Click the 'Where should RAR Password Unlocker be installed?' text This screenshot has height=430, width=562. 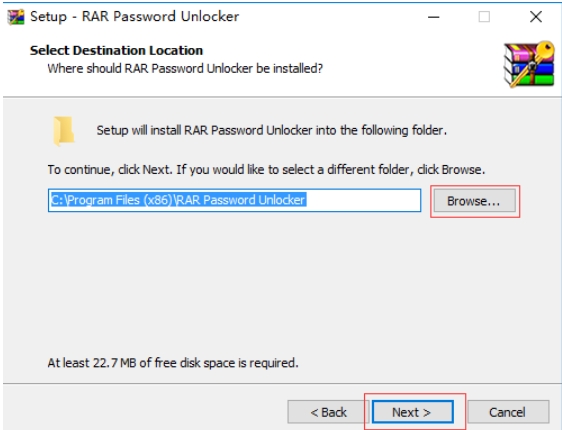[185, 68]
